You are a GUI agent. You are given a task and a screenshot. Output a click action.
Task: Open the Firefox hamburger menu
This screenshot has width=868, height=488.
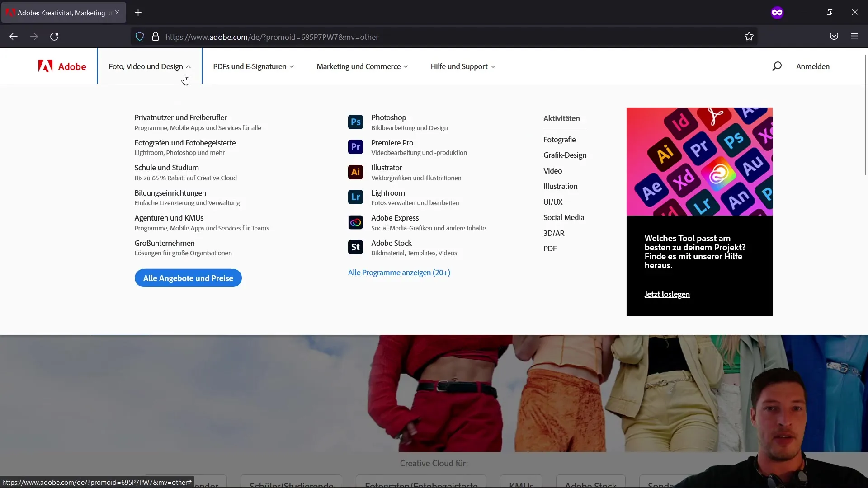click(x=854, y=37)
